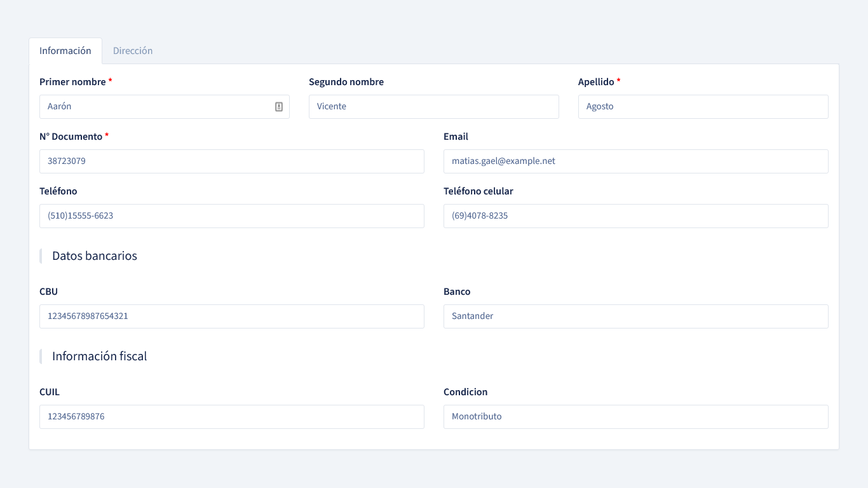Click the Información fiscal section heading
Image resolution: width=868 pixels, height=488 pixels.
(99, 356)
